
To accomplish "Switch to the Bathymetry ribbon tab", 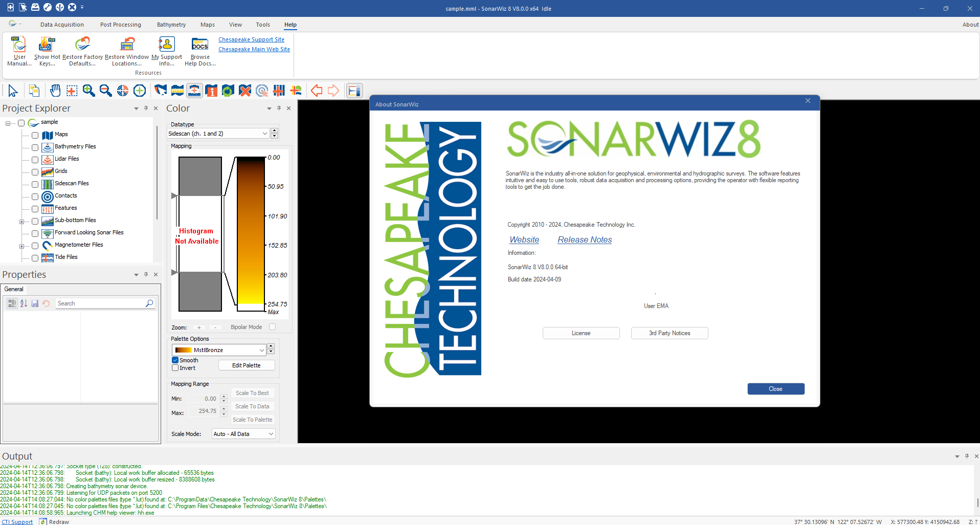I will point(171,25).
